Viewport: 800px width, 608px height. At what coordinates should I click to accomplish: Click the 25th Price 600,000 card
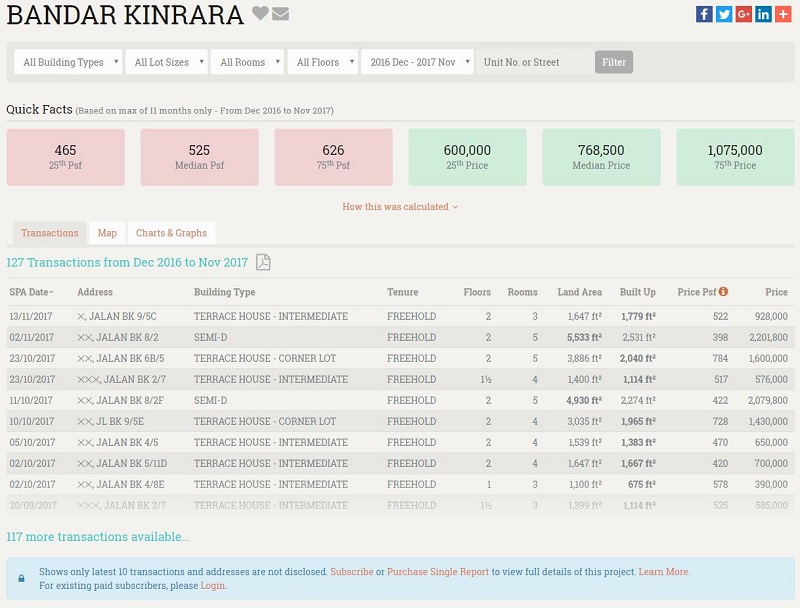click(x=467, y=157)
